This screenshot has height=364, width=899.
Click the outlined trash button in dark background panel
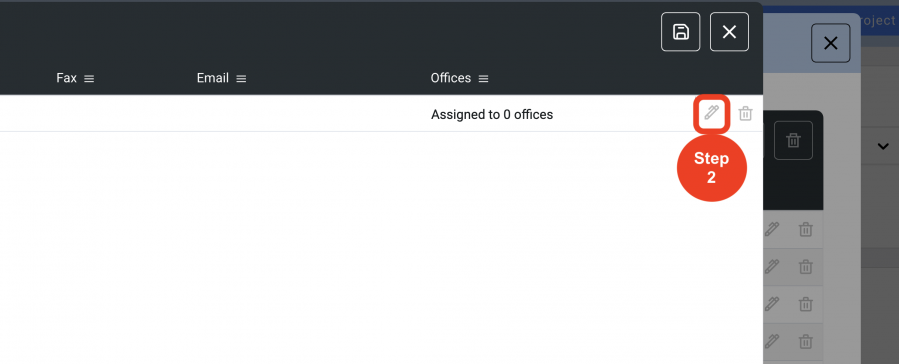point(794,140)
